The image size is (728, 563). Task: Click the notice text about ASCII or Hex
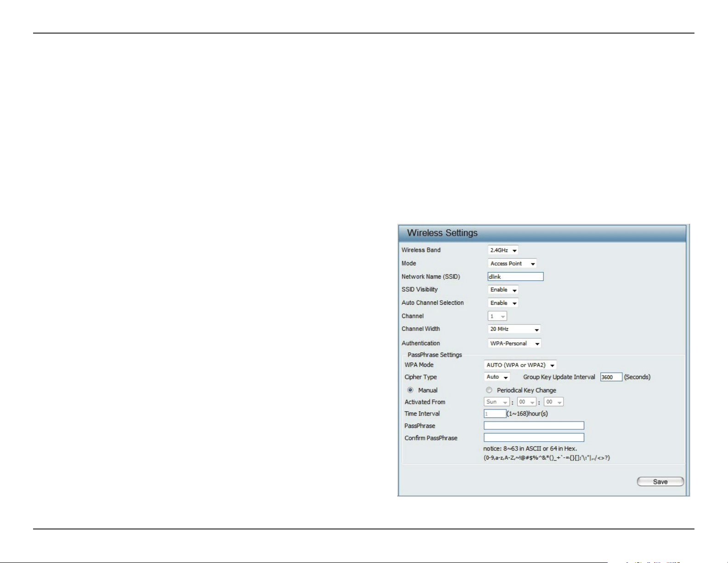click(x=530, y=449)
